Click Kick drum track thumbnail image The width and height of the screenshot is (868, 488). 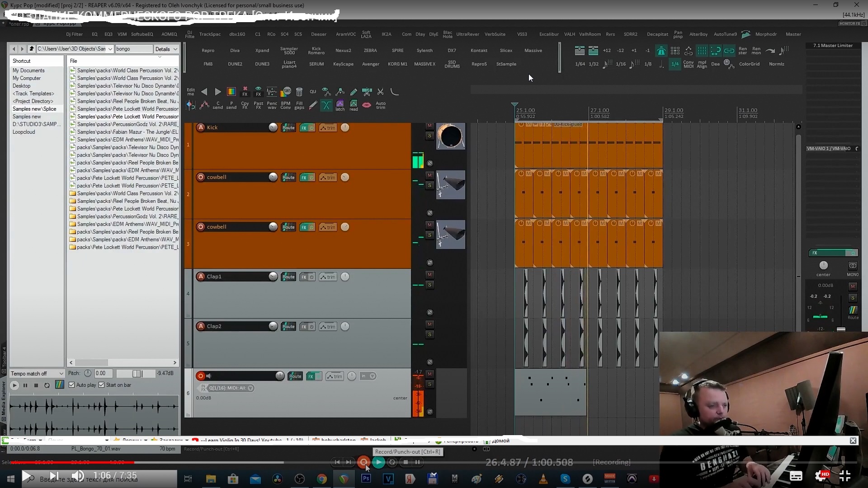click(x=450, y=136)
